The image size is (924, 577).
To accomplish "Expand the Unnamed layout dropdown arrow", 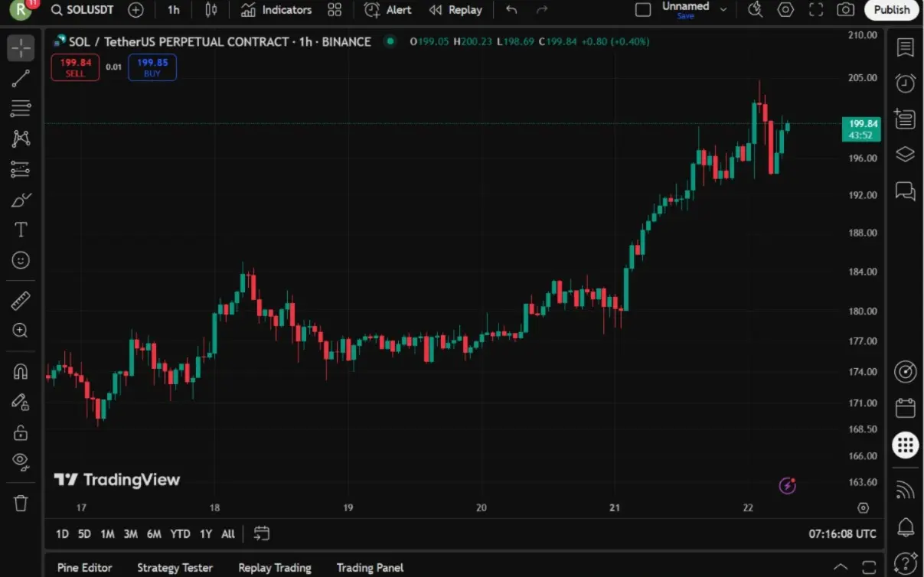I will click(x=723, y=10).
